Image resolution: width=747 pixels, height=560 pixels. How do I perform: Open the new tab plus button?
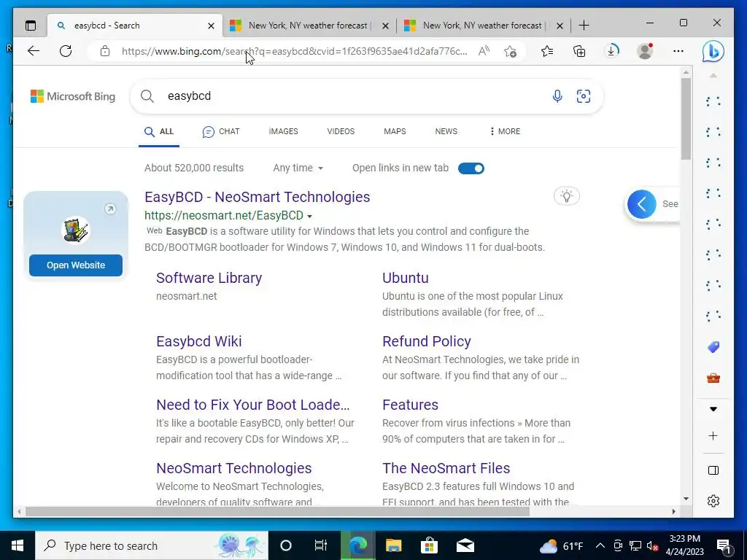pos(584,26)
